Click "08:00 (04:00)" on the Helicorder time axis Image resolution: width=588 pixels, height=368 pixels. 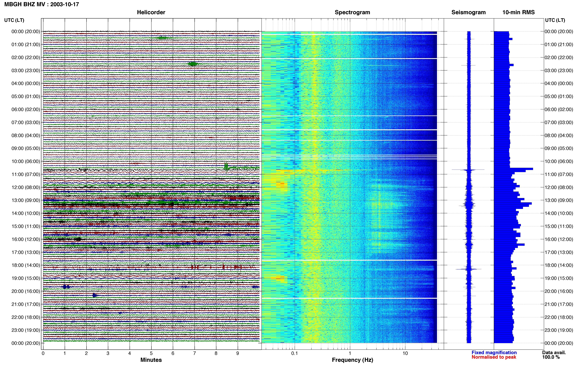[26, 135]
